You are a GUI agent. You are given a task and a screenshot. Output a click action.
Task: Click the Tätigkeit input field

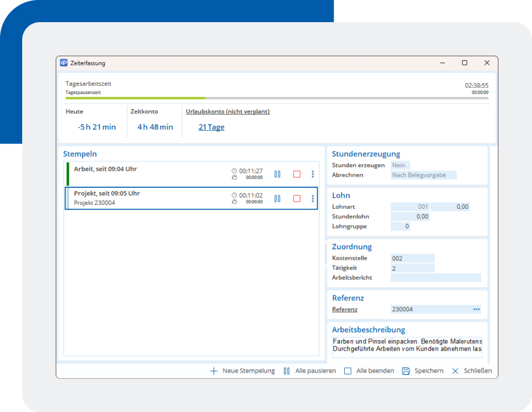pyautogui.click(x=412, y=268)
